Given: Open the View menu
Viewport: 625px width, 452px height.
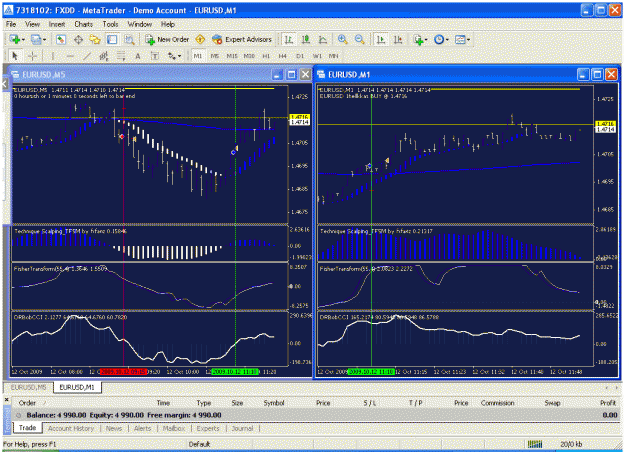Looking at the screenshot, I should click(x=32, y=24).
